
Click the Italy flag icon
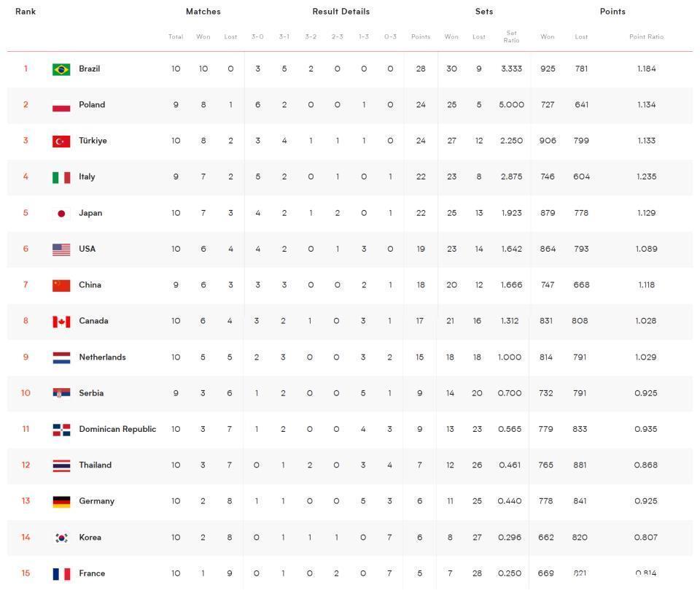(61, 177)
